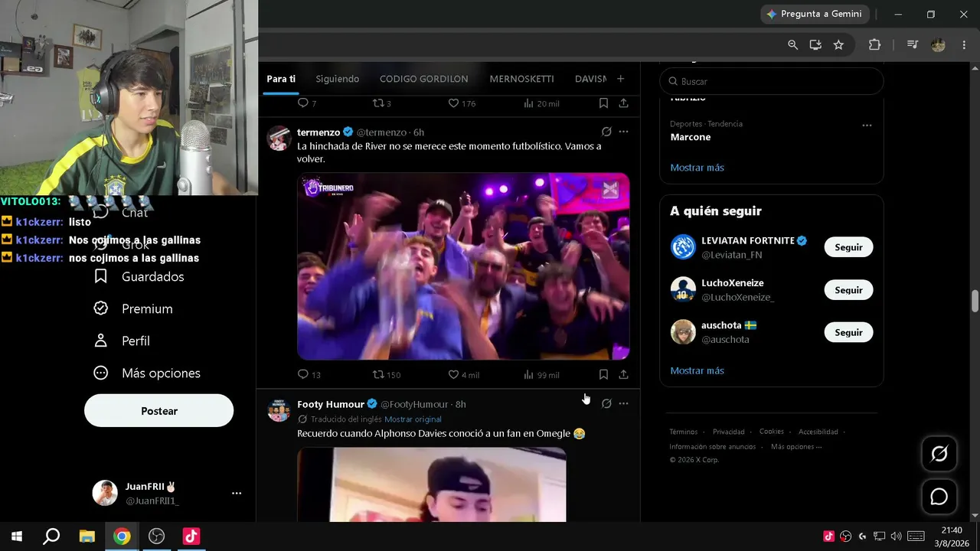
Task: Follow auschota with Seguir button
Action: [x=848, y=333]
